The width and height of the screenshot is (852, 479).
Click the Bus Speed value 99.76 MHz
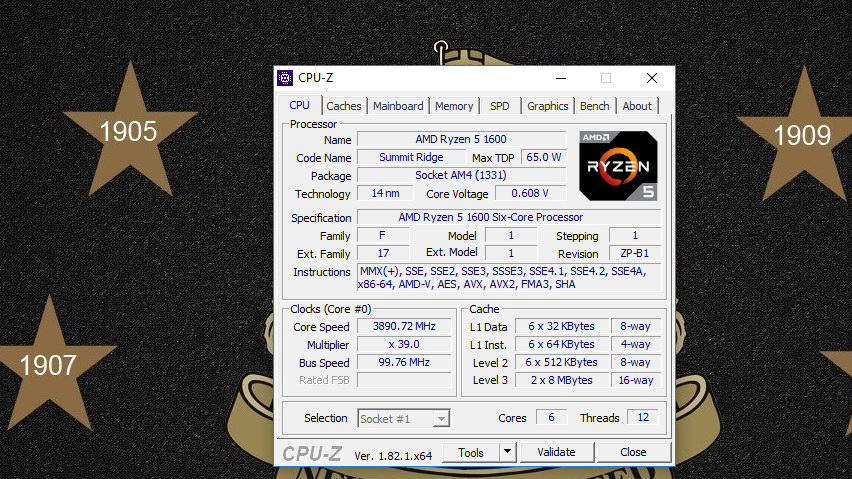click(404, 362)
